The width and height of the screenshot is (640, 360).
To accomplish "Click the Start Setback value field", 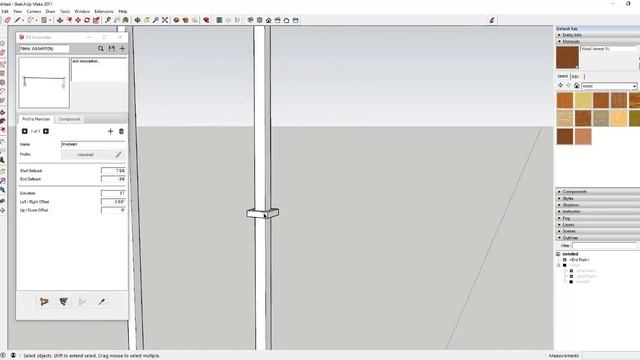I will (113, 171).
